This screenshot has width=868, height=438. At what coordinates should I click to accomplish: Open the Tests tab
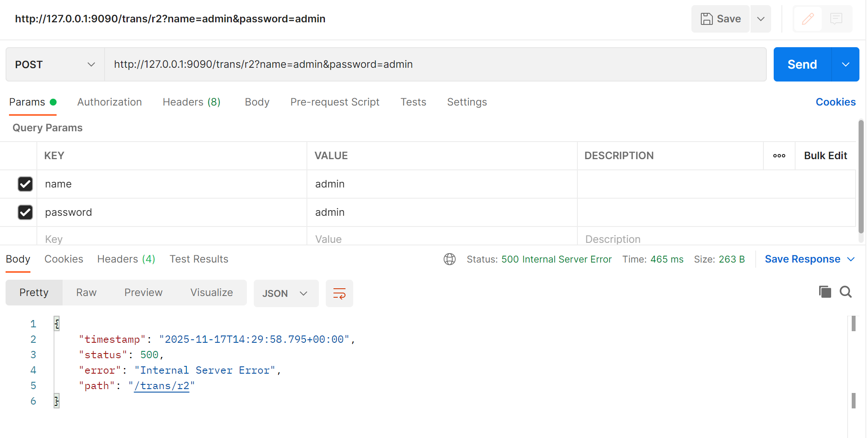413,102
